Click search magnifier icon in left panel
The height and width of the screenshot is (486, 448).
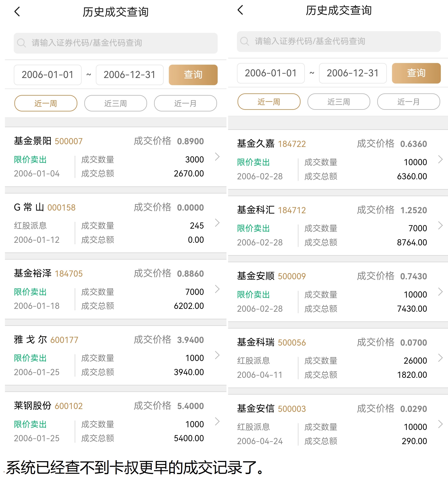(21, 43)
